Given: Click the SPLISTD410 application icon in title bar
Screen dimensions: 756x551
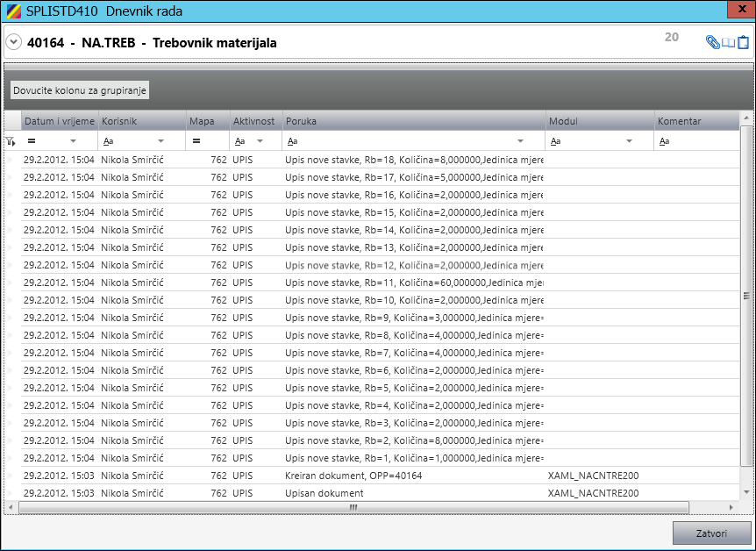Looking at the screenshot, I should point(13,11).
